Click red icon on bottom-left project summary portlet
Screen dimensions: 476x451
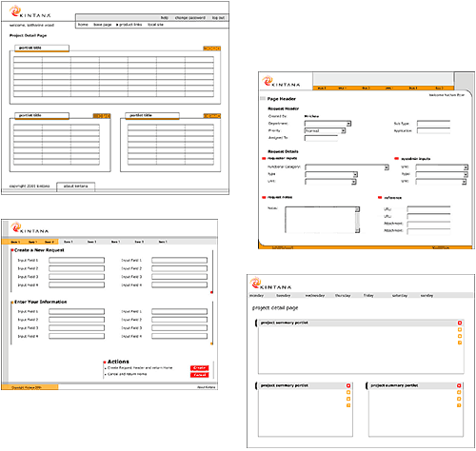pos(348,385)
